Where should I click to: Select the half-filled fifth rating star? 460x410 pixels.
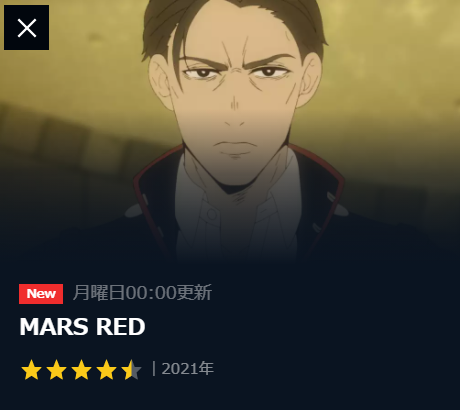[x=131, y=369]
